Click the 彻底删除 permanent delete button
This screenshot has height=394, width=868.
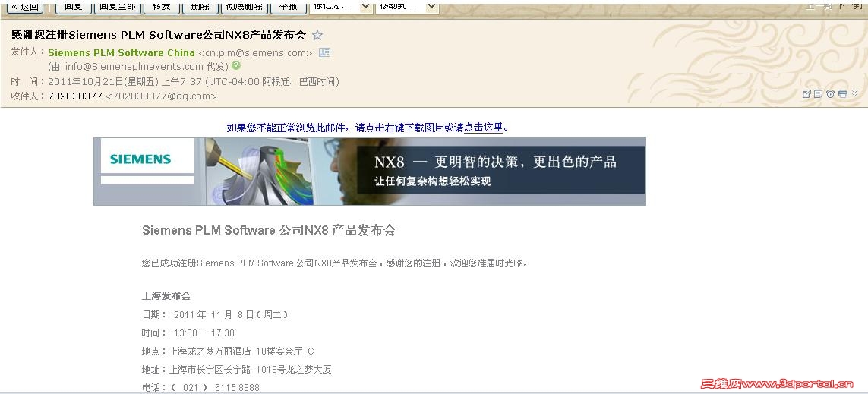tap(244, 7)
